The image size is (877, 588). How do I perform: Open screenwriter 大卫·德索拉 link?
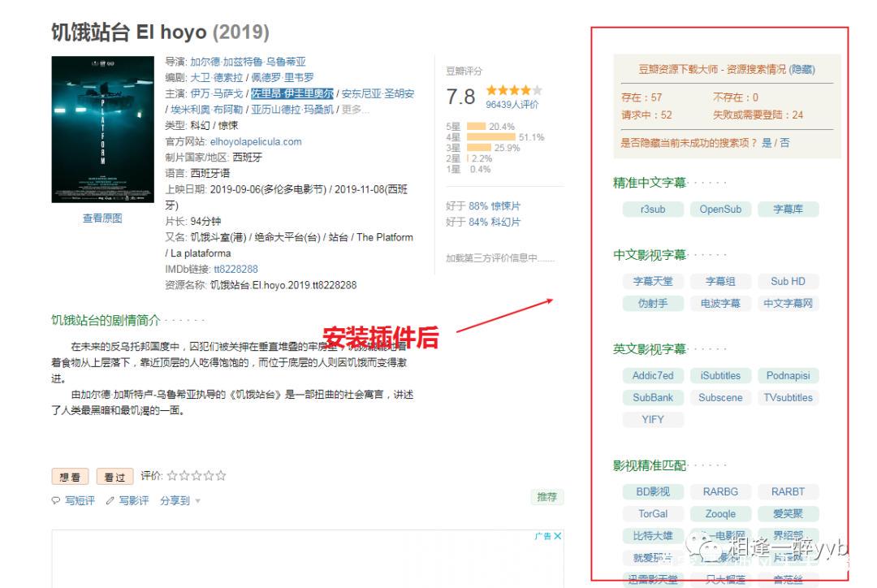click(217, 77)
